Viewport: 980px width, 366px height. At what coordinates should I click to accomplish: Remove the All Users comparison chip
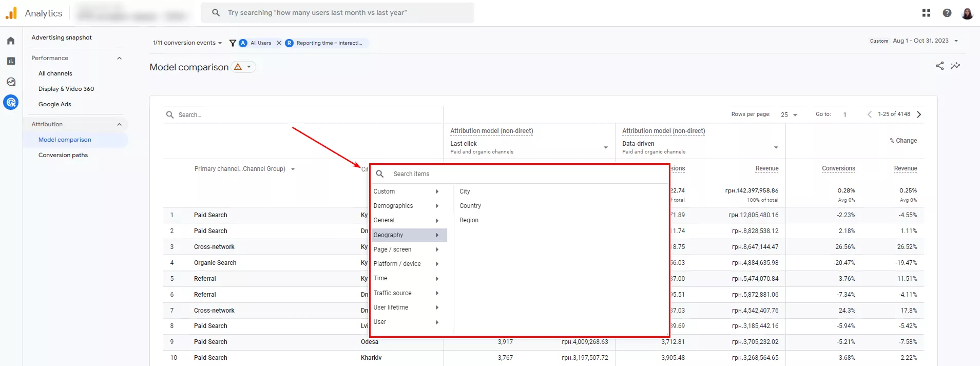coord(279,43)
